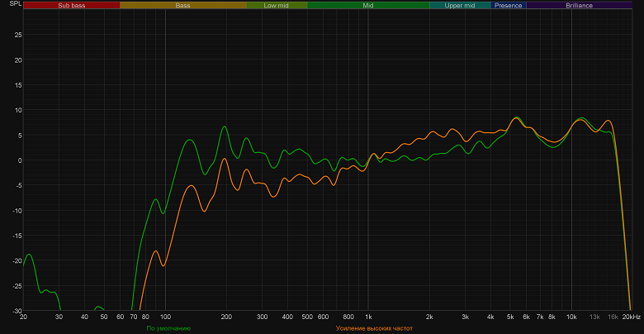Click the 1k frequency axis label
This screenshot has width=644, height=334.
tap(368, 317)
